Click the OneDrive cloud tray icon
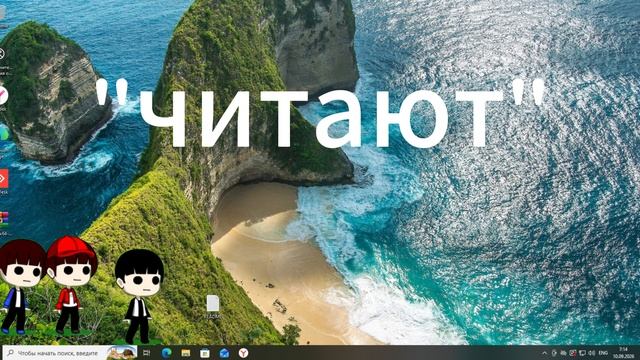This screenshot has width=640, height=360. 564,353
